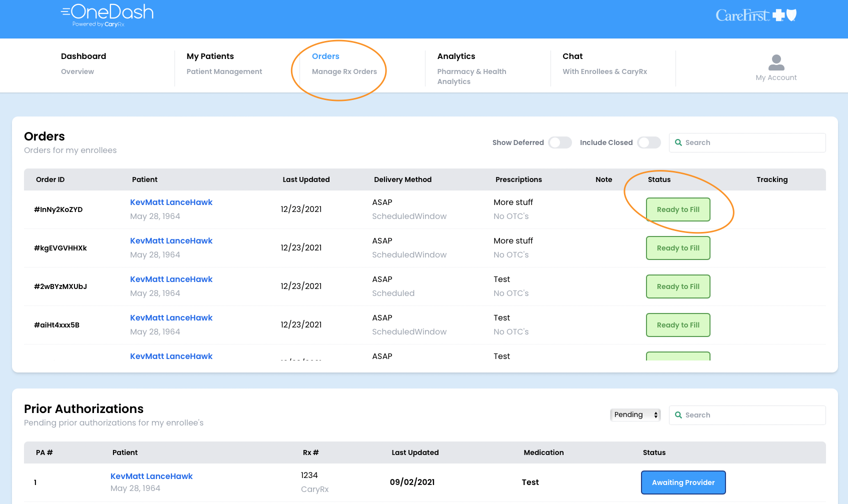The width and height of the screenshot is (848, 504).
Task: Open KevMatt LanceHawk in order #kgEVGVHHXk row
Action: pos(171,241)
